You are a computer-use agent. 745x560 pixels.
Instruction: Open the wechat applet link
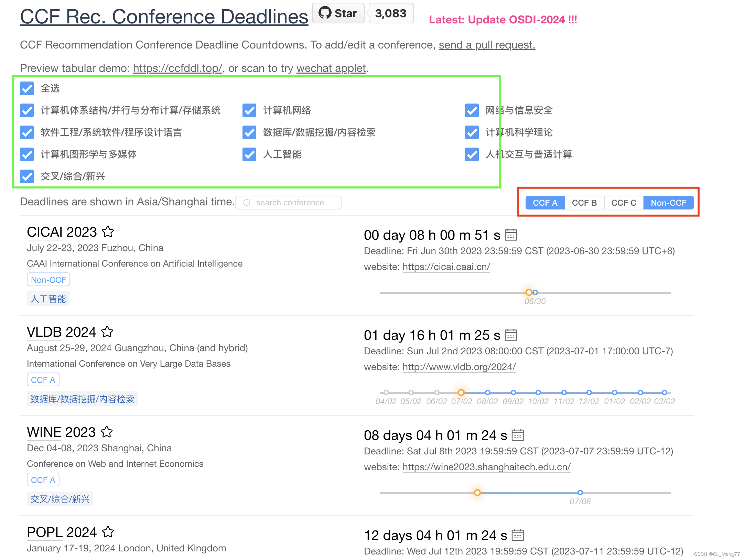click(x=331, y=68)
